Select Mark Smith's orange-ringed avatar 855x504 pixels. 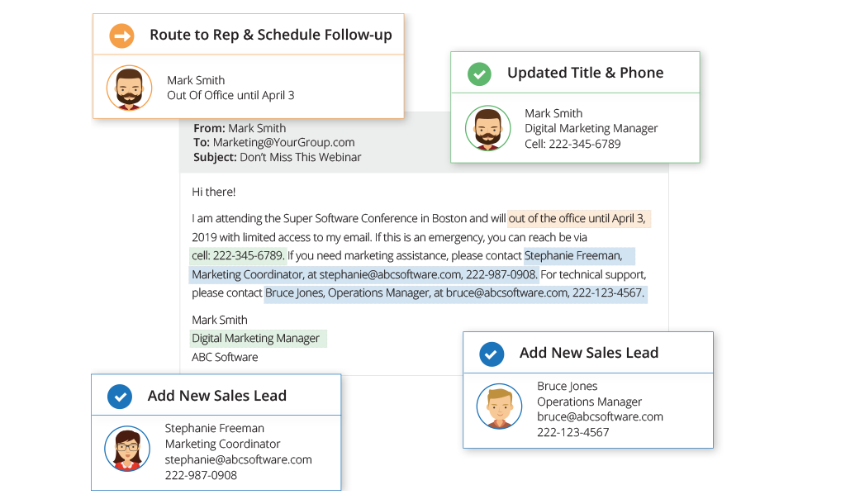tap(129, 88)
